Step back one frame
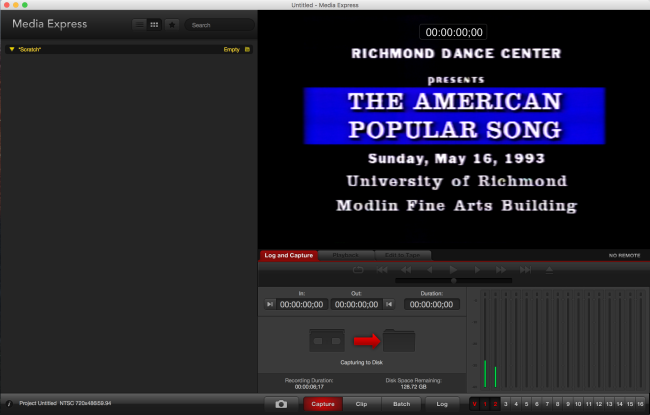Screen dimensions: 650x415 430,270
